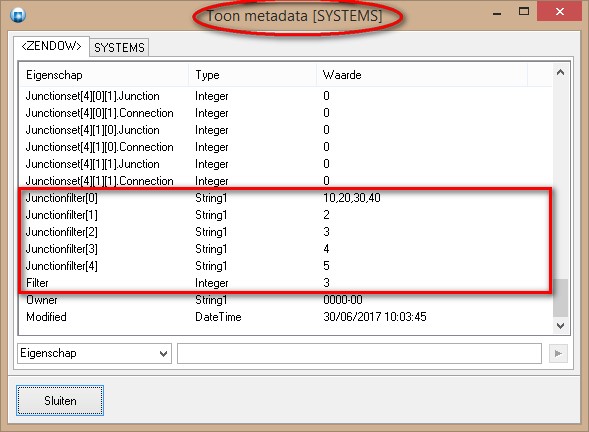Select the Modified DateTime row

pos(285,317)
